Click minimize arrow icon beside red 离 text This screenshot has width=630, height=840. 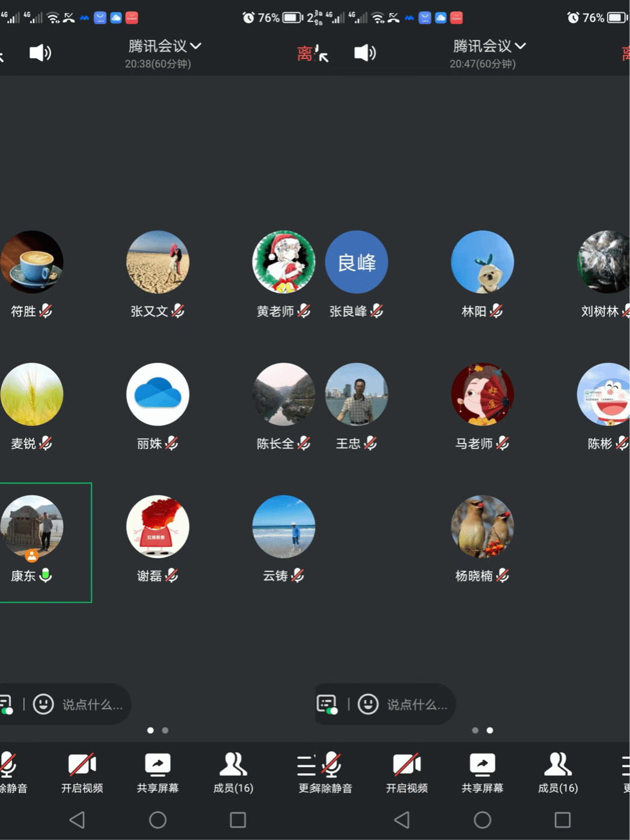coord(323,56)
